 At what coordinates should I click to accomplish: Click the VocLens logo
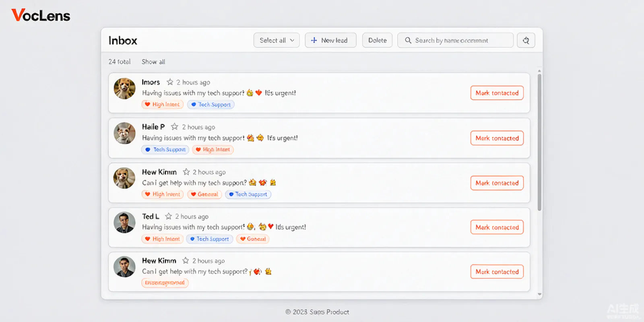click(41, 15)
